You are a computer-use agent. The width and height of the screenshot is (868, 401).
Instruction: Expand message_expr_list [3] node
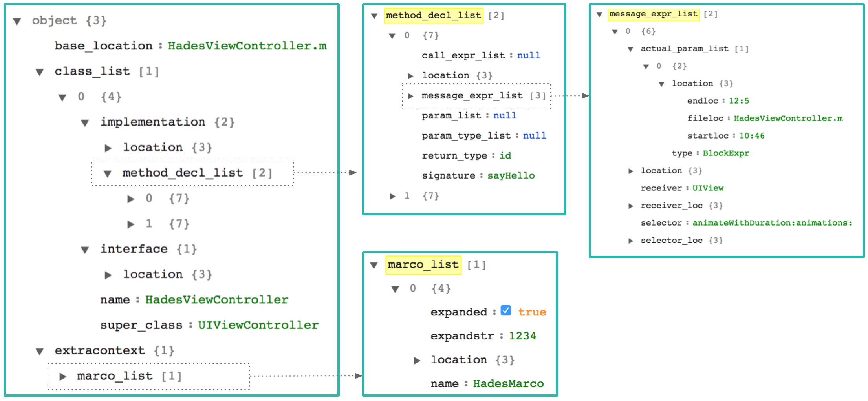410,96
